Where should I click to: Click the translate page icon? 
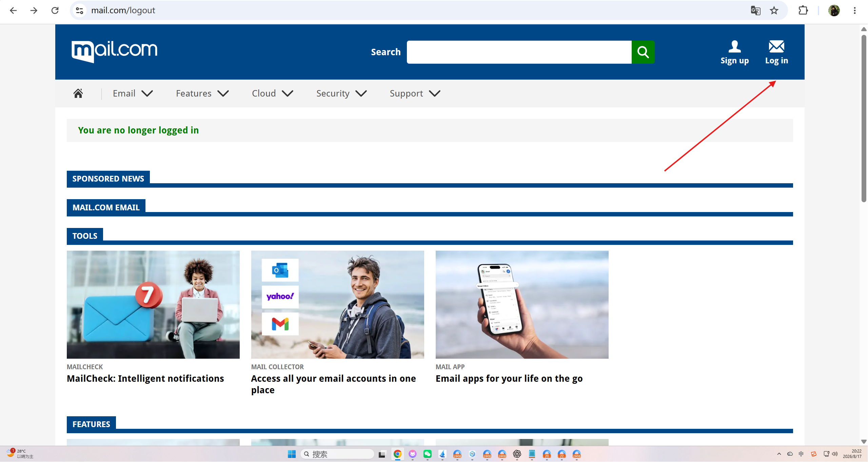pos(755,10)
